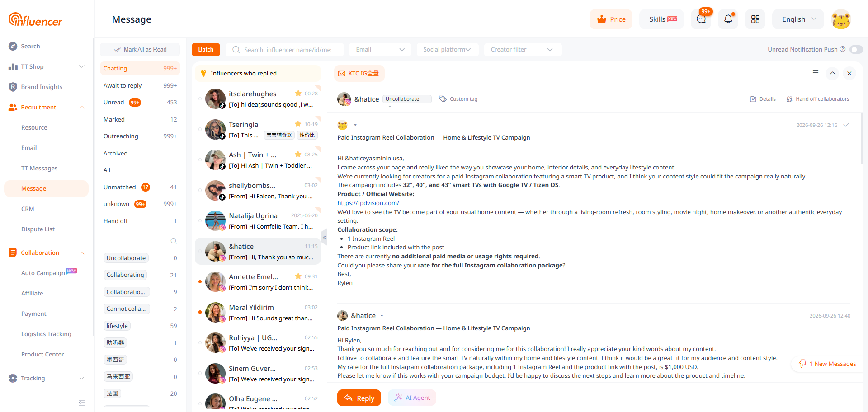Viewport: 868px width, 412px height.
Task: Open the chat messages icon with 99+ badge
Action: pos(701,19)
